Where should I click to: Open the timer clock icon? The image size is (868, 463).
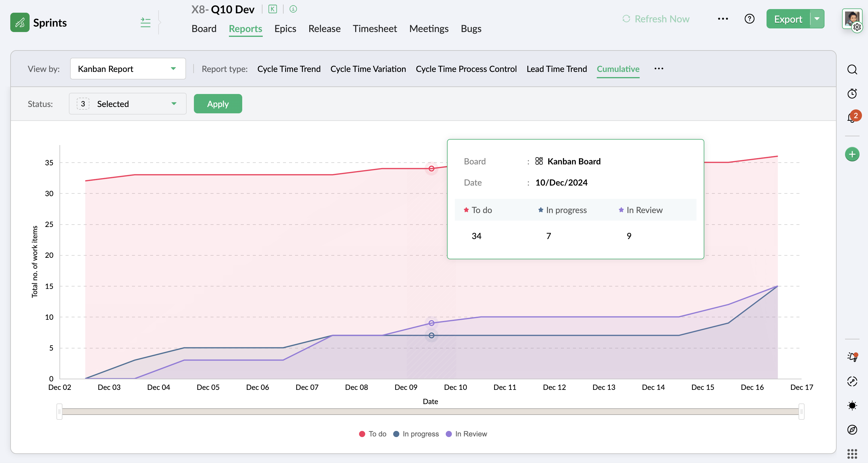coord(852,93)
